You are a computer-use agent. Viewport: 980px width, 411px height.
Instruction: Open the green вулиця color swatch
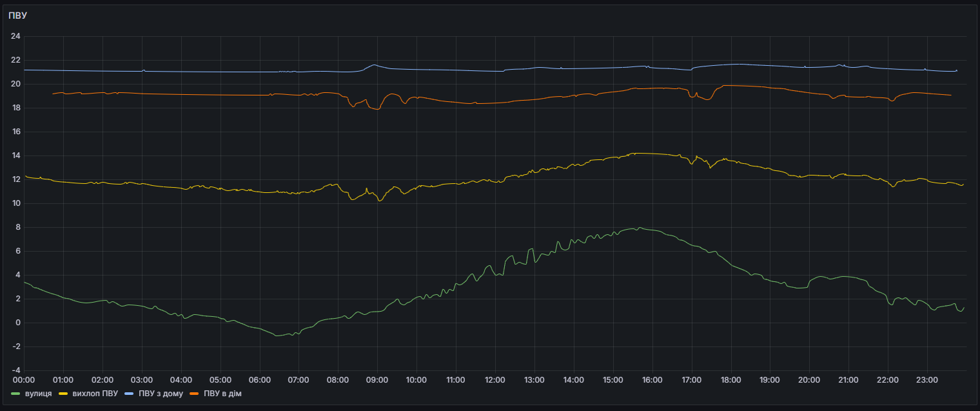[x=16, y=393]
